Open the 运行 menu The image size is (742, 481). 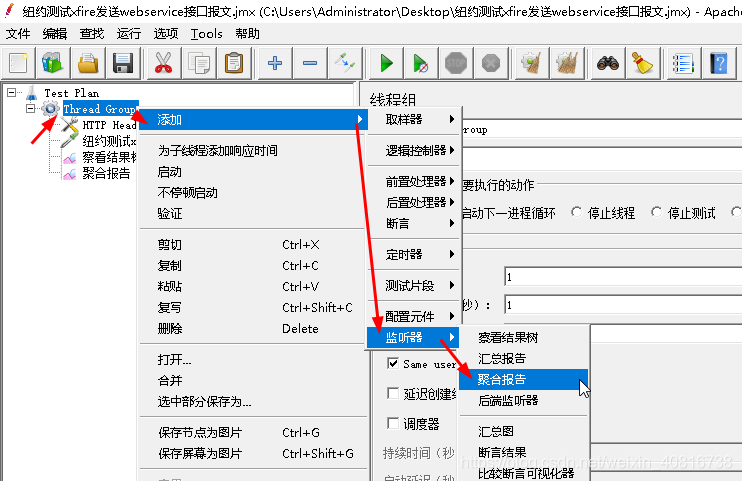[129, 34]
